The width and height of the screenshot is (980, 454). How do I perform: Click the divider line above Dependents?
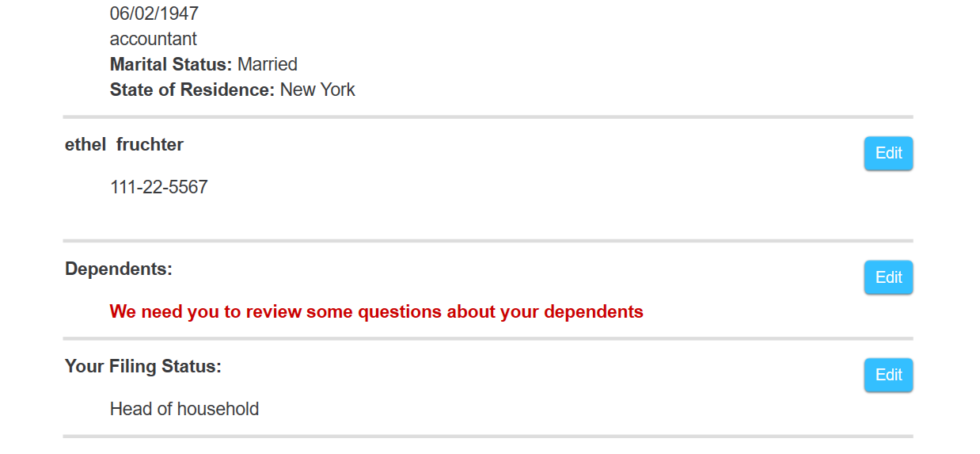488,241
